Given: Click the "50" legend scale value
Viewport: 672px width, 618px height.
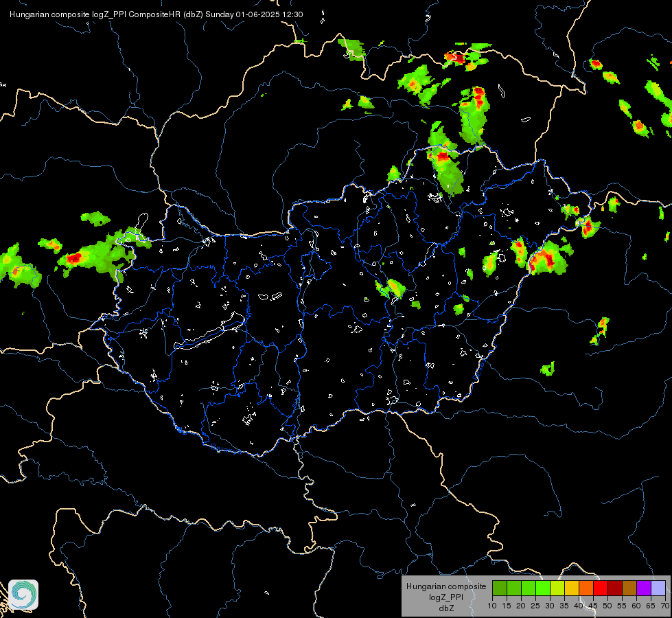Looking at the screenshot, I should pyautogui.click(x=607, y=606).
